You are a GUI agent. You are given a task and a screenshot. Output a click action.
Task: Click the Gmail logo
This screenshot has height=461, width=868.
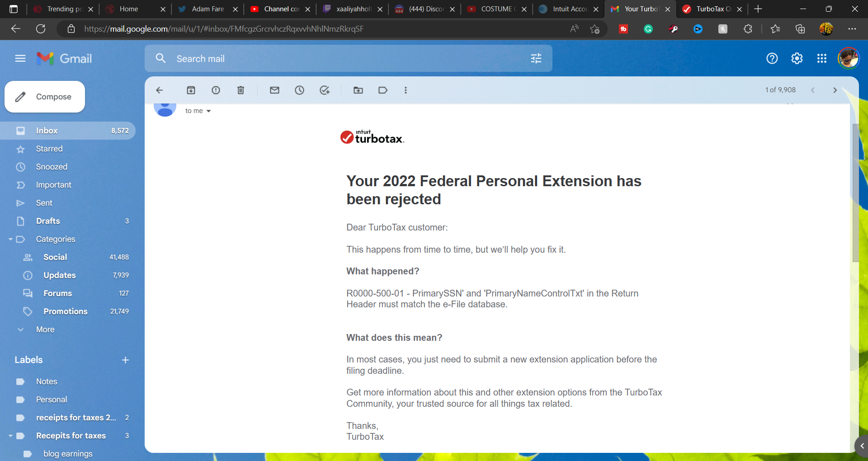tap(64, 58)
